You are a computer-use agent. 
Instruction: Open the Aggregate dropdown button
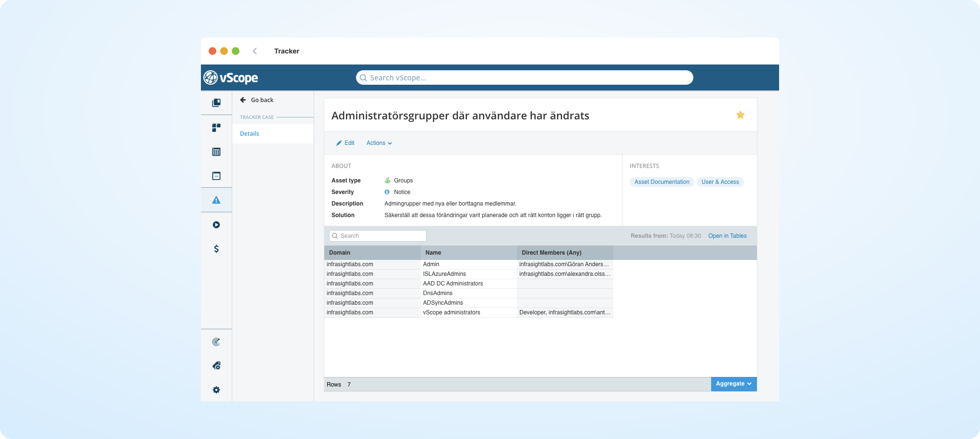[734, 384]
